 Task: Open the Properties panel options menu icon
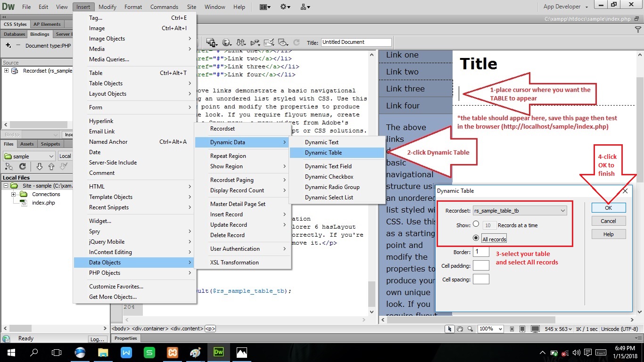tap(638, 338)
